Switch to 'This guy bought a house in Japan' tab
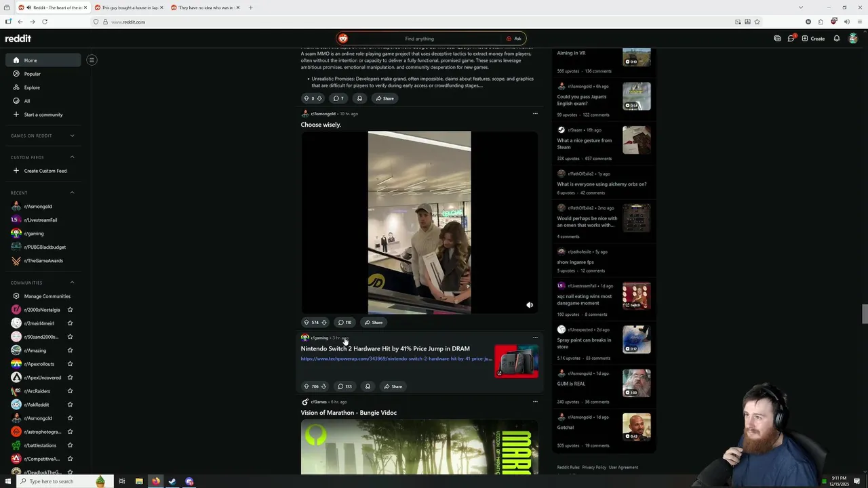The height and width of the screenshot is (488, 868). click(129, 7)
